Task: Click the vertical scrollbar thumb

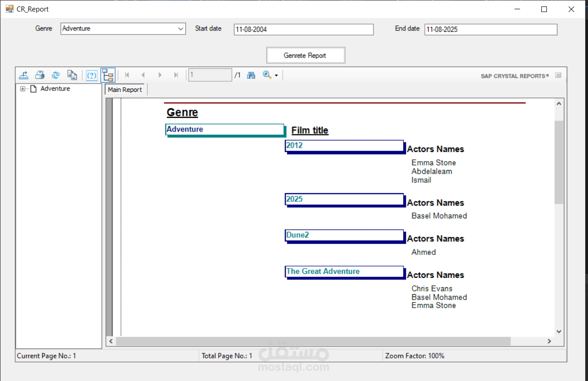Action: 559,162
